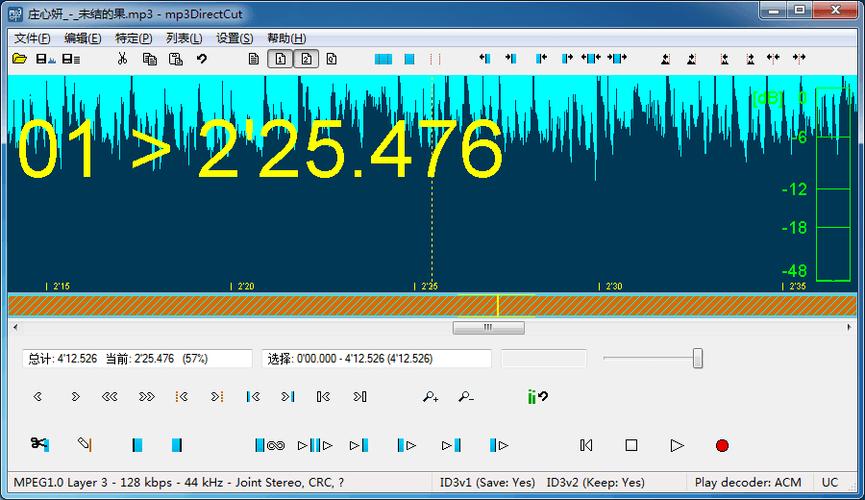Open the 编辑(E) menu

(83, 38)
